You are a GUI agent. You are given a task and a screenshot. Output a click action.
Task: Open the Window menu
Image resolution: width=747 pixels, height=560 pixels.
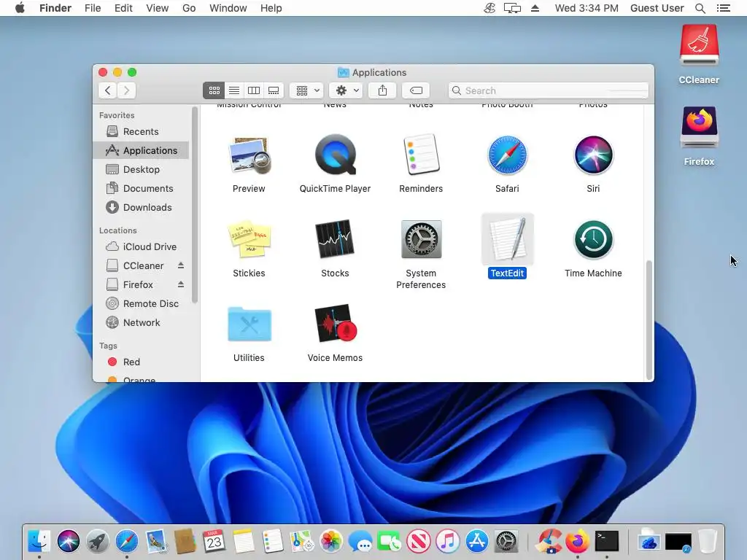(x=228, y=8)
